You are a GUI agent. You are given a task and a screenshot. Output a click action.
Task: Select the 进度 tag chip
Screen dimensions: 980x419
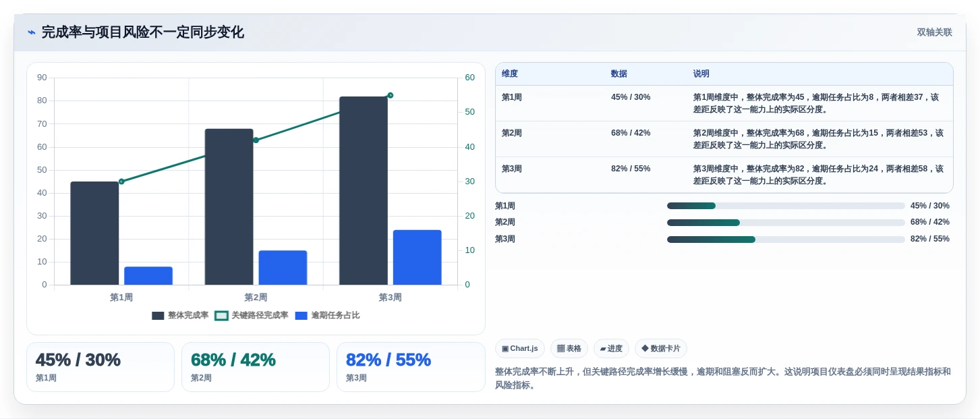tap(611, 348)
